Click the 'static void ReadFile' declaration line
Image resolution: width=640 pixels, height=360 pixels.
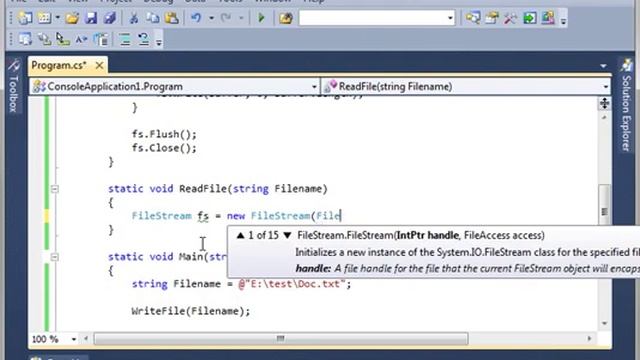coord(218,189)
